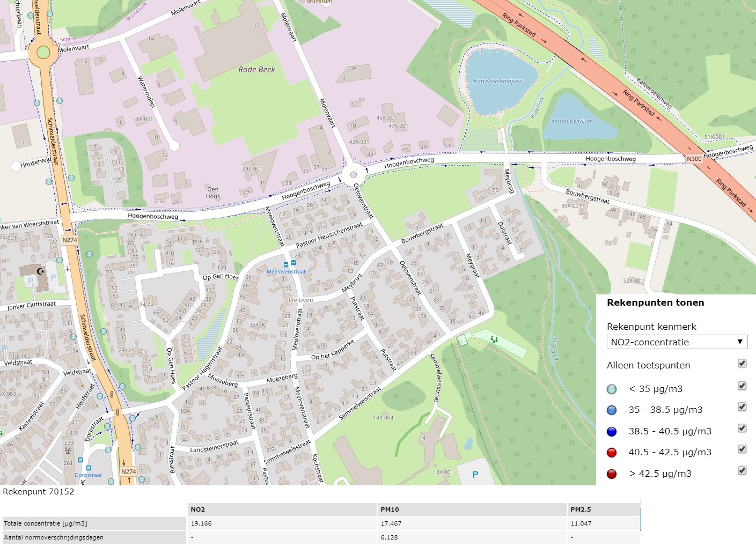This screenshot has height=547, width=756.
Task: Open the NO2-concentratie dropdown
Action: click(677, 342)
